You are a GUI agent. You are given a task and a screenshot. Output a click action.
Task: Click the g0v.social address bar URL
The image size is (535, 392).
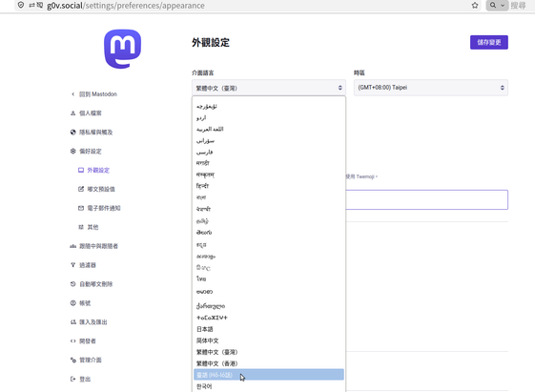click(x=126, y=6)
